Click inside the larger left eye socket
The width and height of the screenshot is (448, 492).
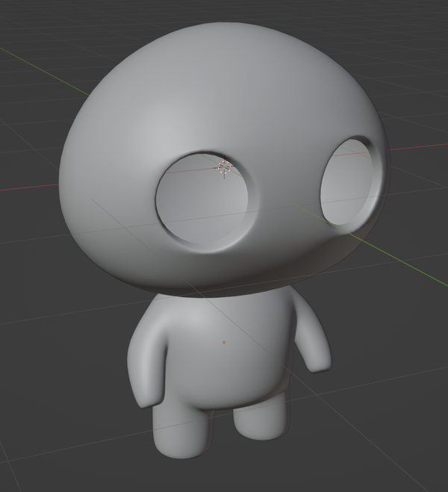point(202,200)
